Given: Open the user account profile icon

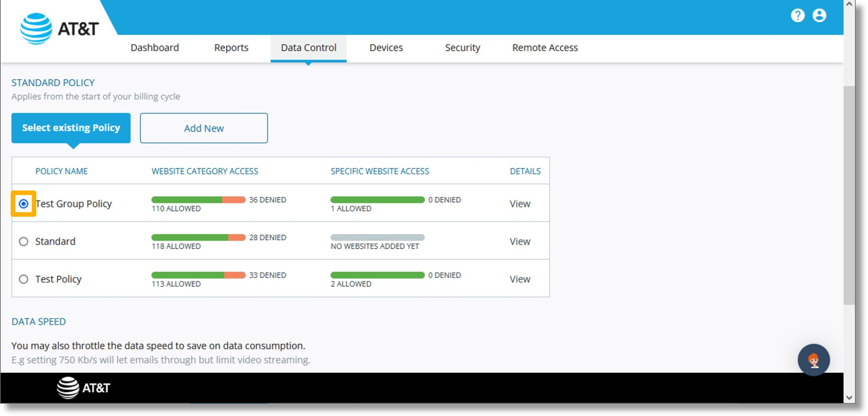Looking at the screenshot, I should (819, 15).
